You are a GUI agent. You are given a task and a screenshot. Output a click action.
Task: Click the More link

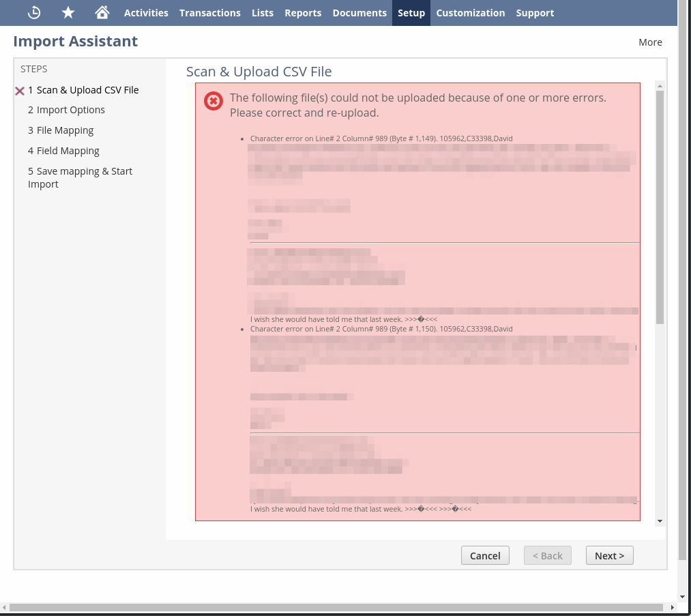click(650, 42)
